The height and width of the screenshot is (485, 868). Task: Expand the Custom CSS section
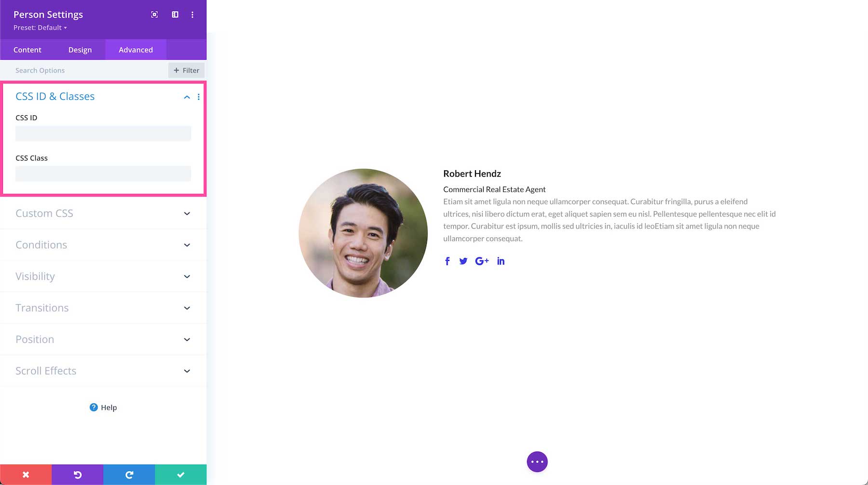pyautogui.click(x=103, y=213)
